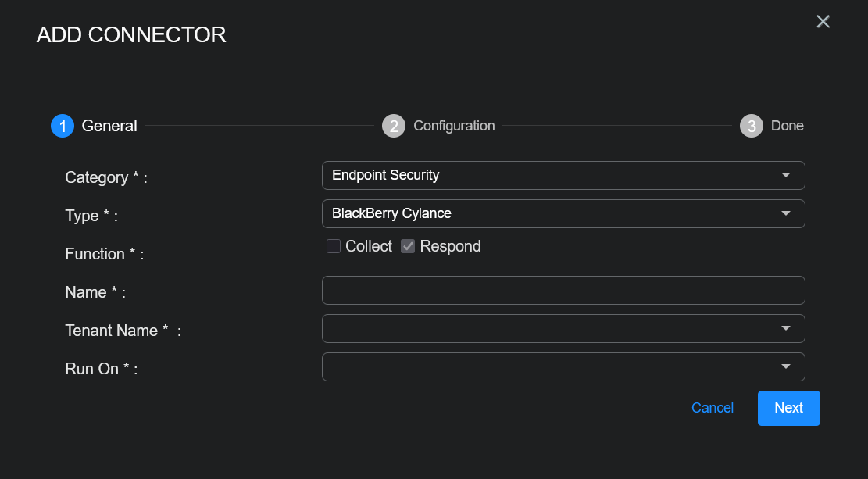
Task: Open the Type combo box showing BlackBerry Cylance
Action: pyautogui.click(x=547, y=213)
